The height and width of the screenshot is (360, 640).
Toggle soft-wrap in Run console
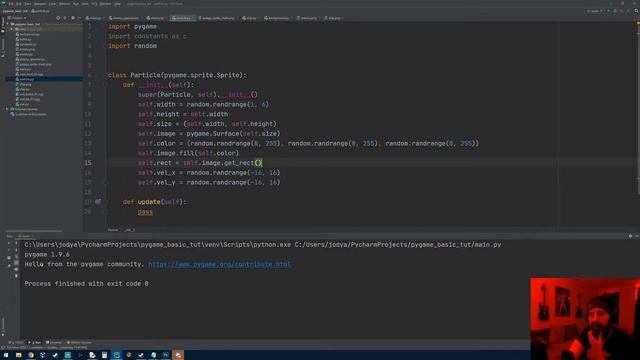click(x=16, y=256)
